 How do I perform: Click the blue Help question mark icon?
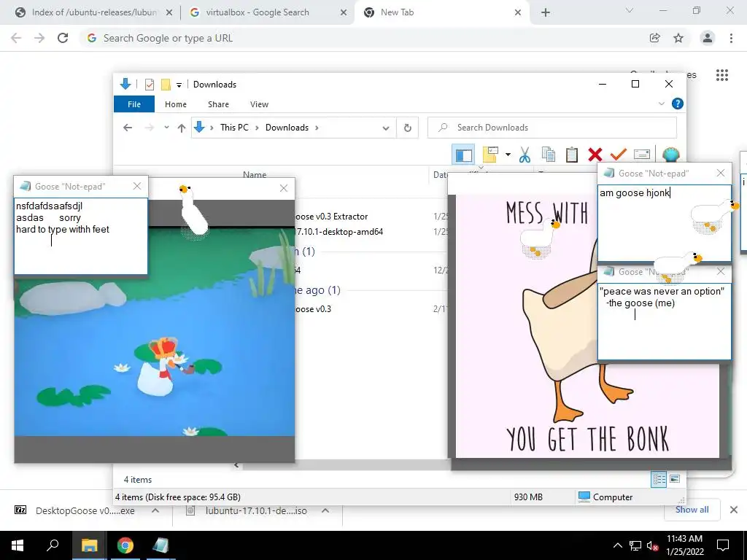[x=678, y=104]
